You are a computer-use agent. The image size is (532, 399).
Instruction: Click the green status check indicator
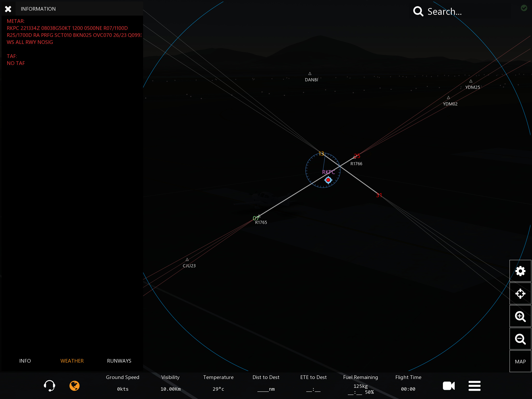coord(524,8)
